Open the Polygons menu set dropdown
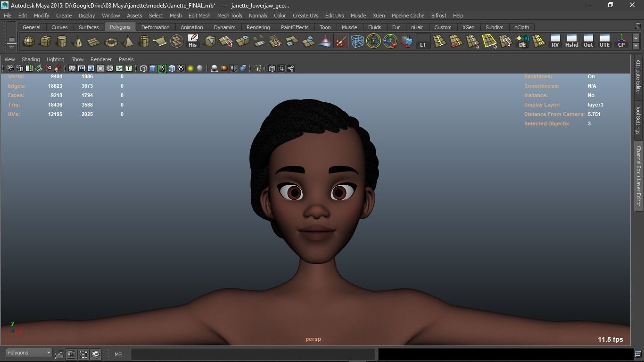The image size is (644, 362). tap(28, 353)
